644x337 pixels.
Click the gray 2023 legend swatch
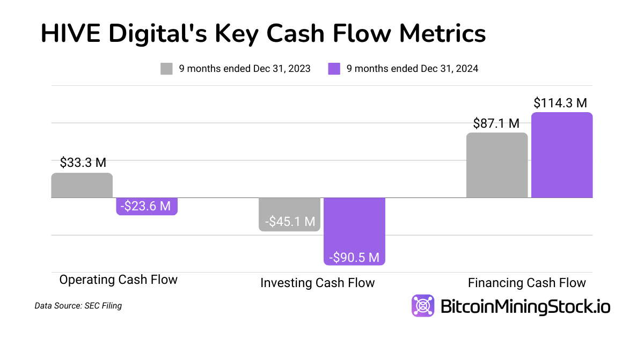pos(166,69)
